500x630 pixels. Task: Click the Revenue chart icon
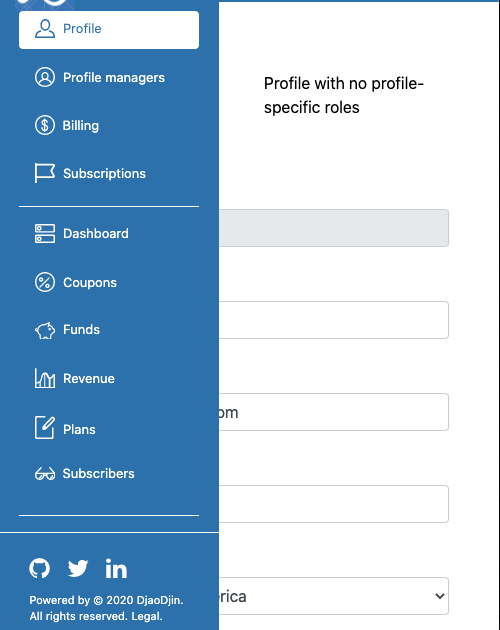click(x=45, y=378)
